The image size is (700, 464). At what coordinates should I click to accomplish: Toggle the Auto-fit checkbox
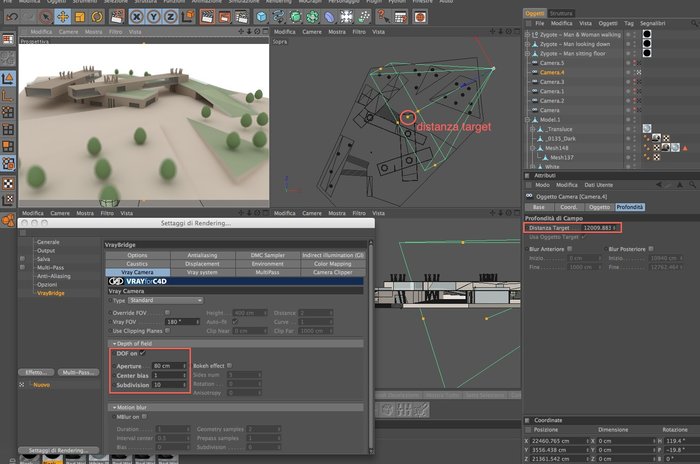(x=235, y=322)
